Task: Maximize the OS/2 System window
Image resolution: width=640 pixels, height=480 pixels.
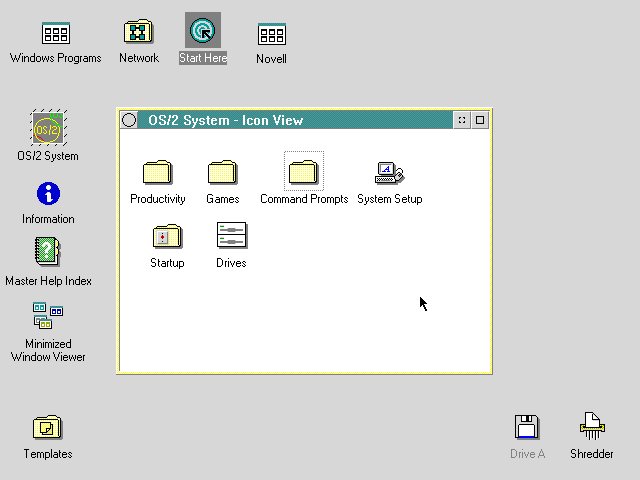Action: [480, 120]
